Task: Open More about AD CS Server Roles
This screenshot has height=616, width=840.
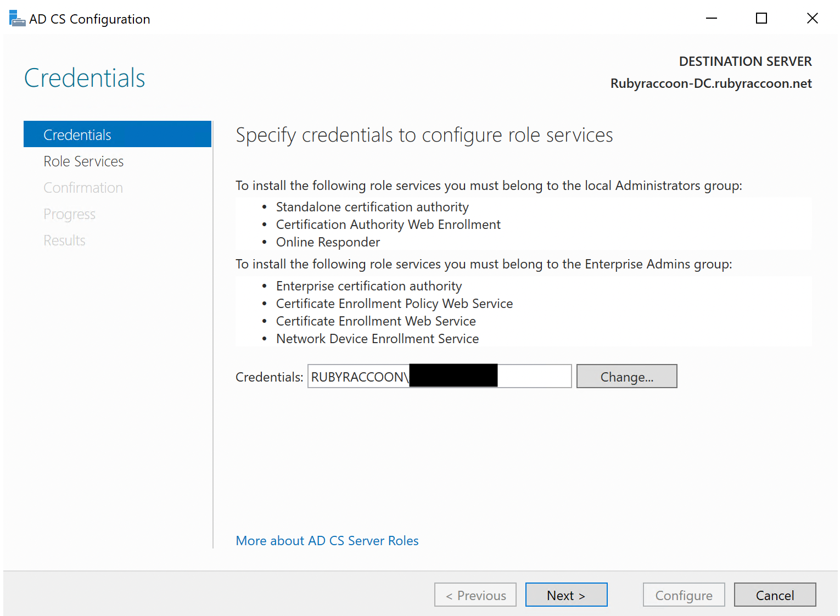Action: click(327, 541)
